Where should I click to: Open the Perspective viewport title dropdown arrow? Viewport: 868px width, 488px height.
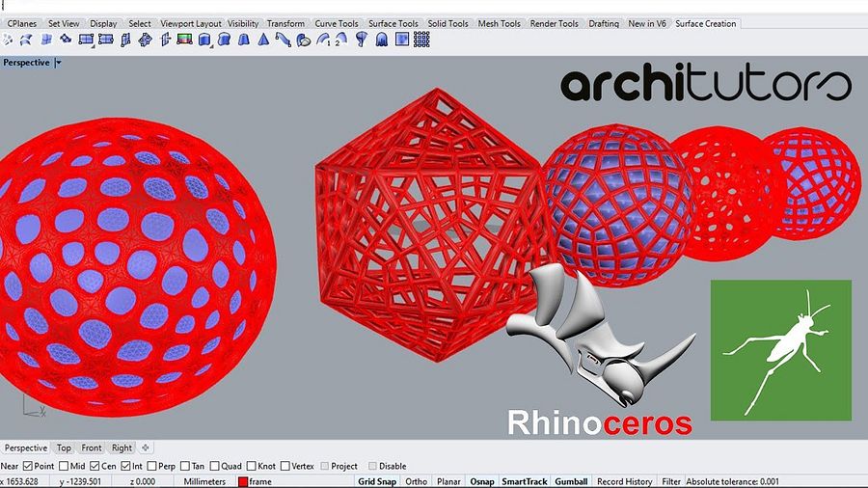pos(58,63)
